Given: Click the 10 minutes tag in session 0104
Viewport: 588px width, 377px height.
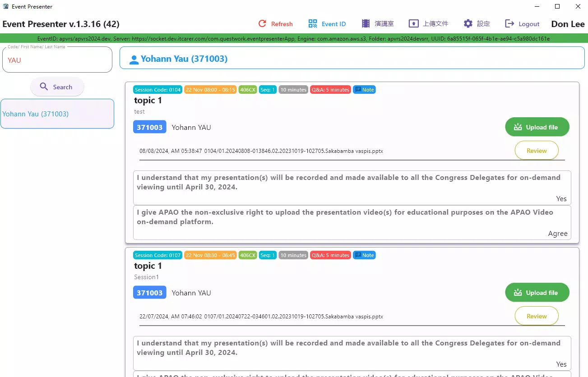Looking at the screenshot, I should coord(293,90).
